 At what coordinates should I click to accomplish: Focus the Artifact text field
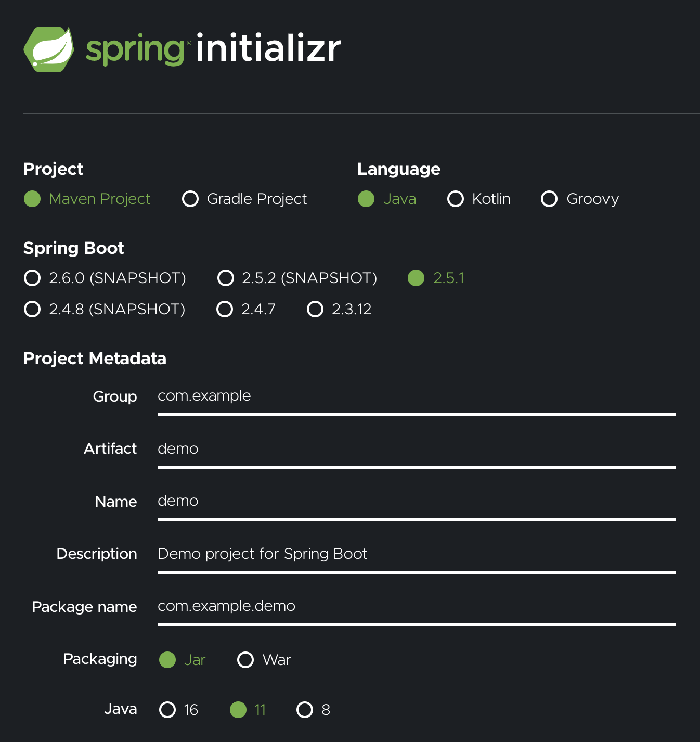[416, 449]
